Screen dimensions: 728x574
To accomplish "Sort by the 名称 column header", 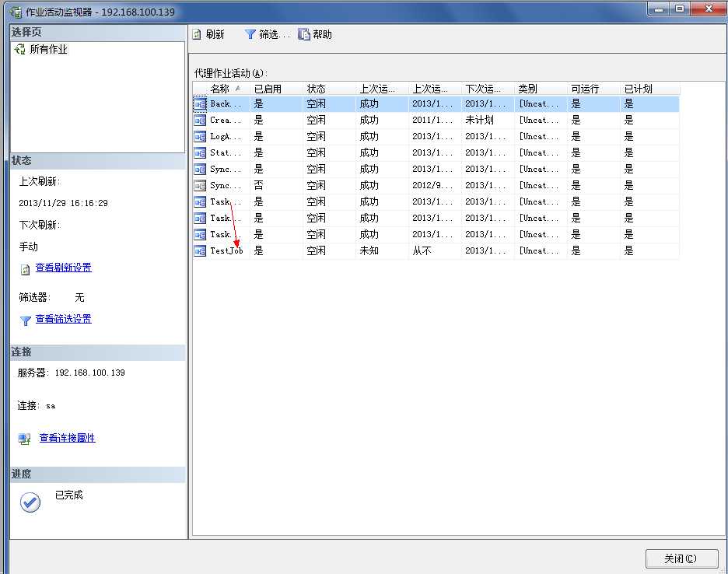I will (221, 89).
